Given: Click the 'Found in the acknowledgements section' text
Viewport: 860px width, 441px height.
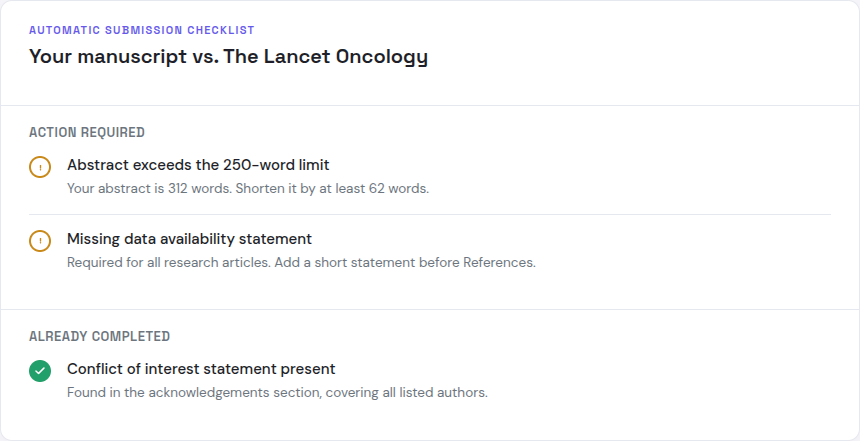Looking at the screenshot, I should pos(193,393).
